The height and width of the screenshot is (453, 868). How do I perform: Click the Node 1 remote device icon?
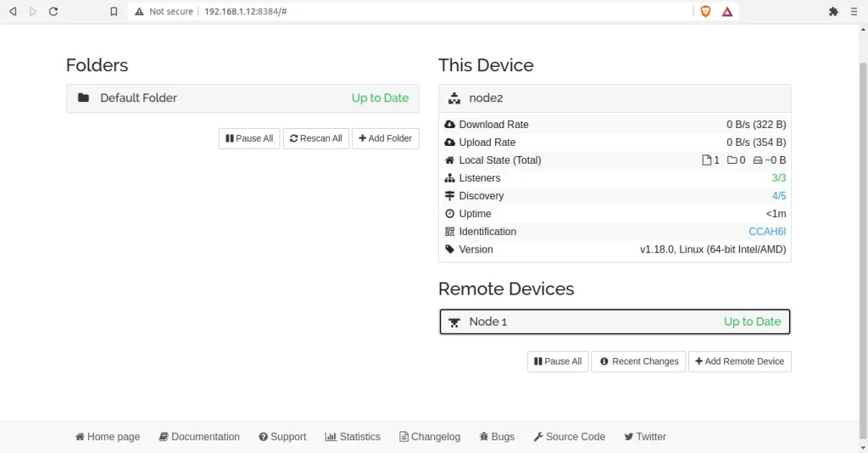coord(454,322)
